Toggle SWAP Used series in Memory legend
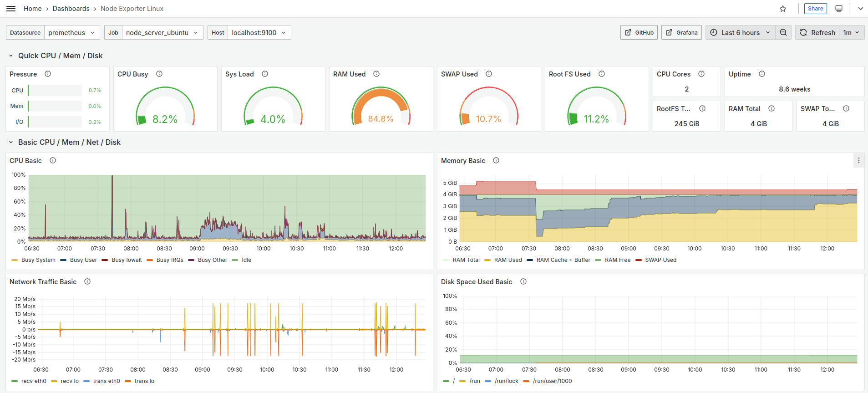Viewport: 868px width, 393px height. 660,260
